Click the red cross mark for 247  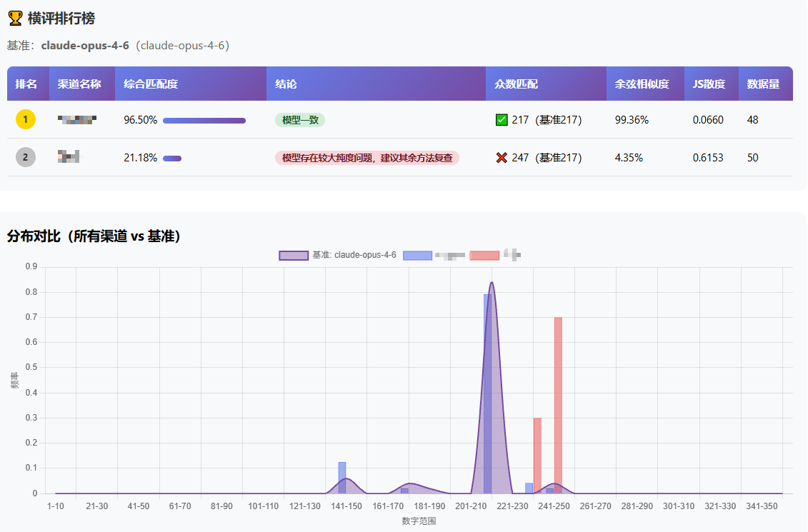tap(501, 158)
